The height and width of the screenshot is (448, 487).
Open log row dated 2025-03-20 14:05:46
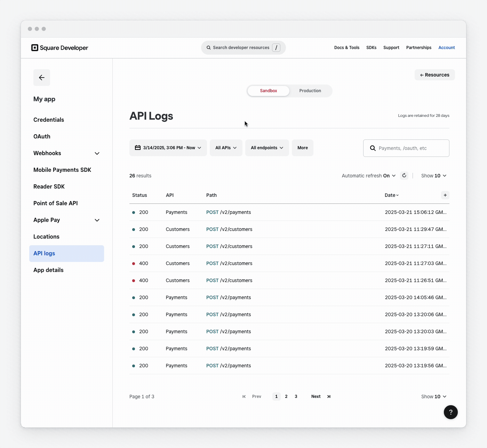coord(289,297)
